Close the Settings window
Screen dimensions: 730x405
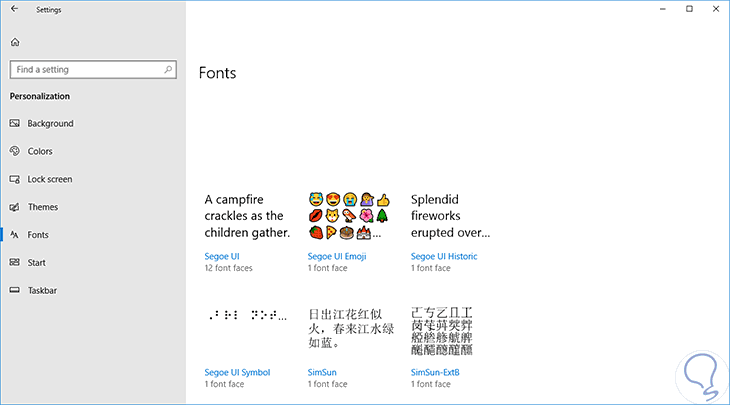(716, 9)
